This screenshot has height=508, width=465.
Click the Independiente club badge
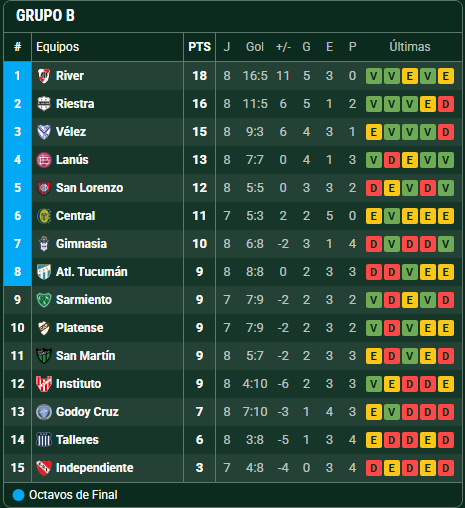click(x=44, y=468)
